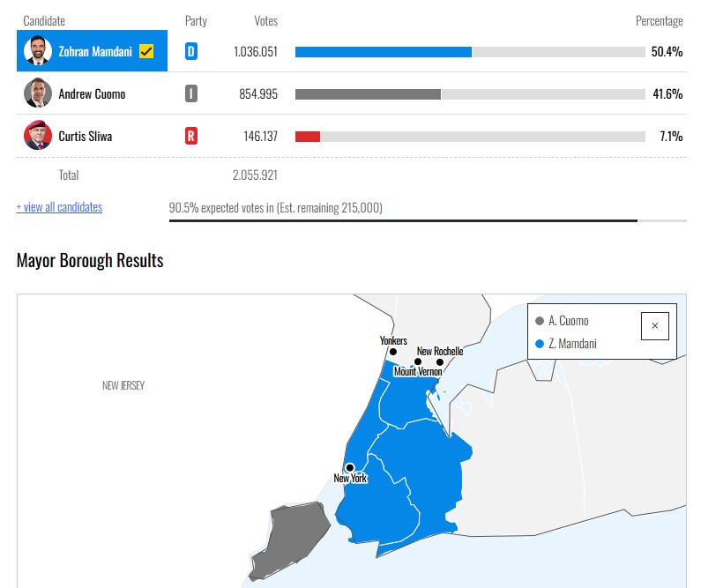Click the New Rochelle city marker dot
The height and width of the screenshot is (588, 701).
439,362
